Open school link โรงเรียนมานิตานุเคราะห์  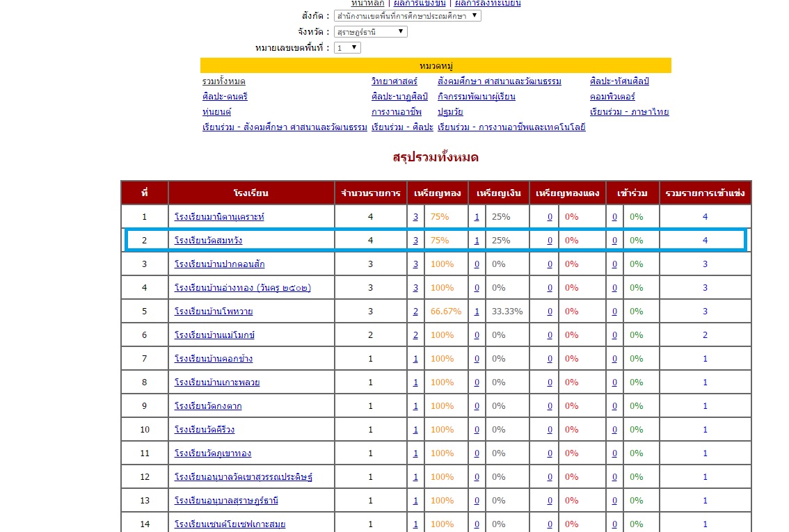coord(219,217)
